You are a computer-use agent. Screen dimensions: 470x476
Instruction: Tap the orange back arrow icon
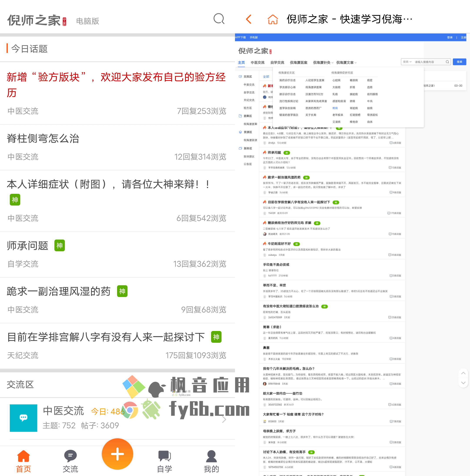click(x=249, y=19)
